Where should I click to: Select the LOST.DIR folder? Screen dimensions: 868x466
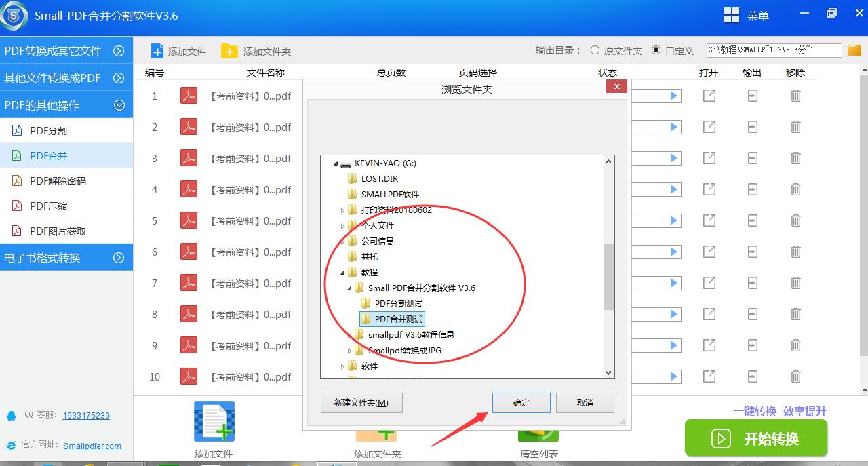[x=380, y=179]
